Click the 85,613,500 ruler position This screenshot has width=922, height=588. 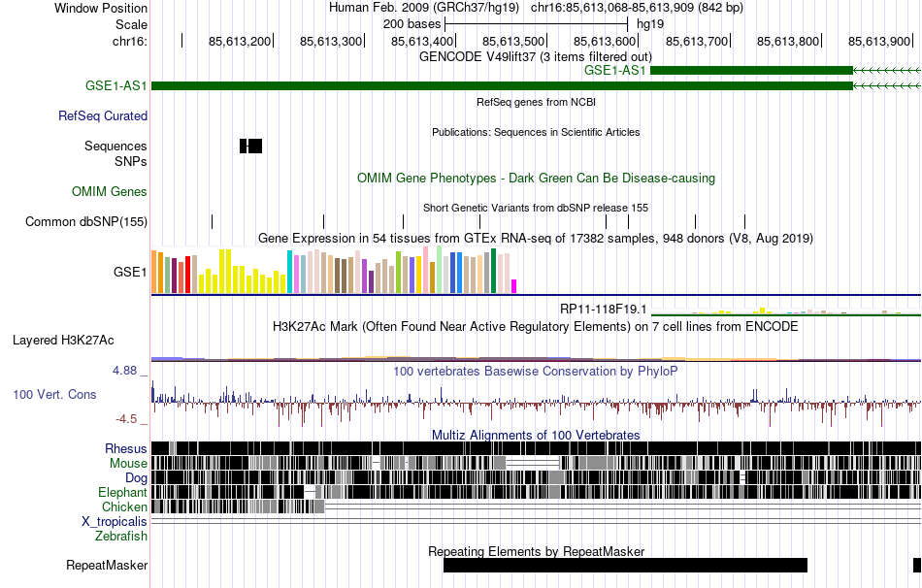click(513, 41)
